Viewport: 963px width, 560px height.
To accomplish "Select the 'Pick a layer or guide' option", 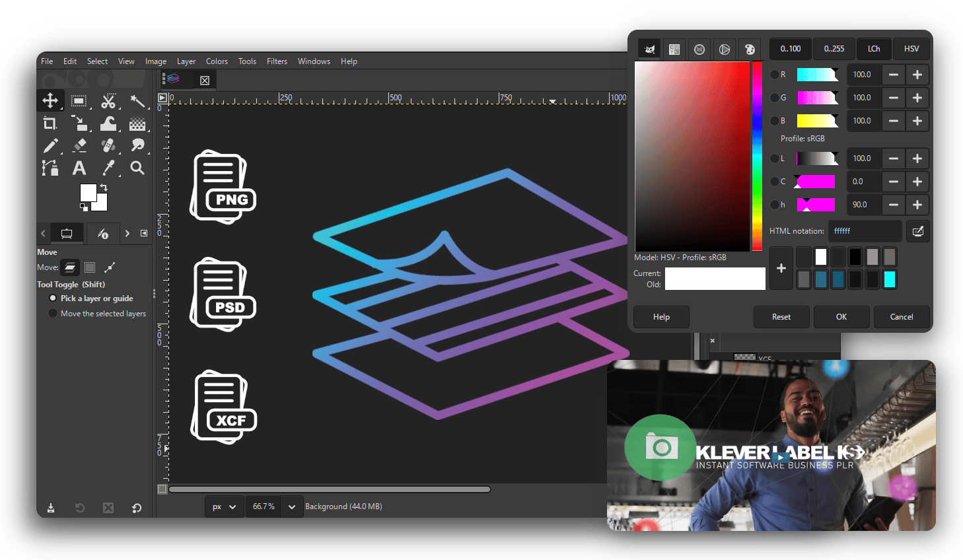I will coord(53,298).
